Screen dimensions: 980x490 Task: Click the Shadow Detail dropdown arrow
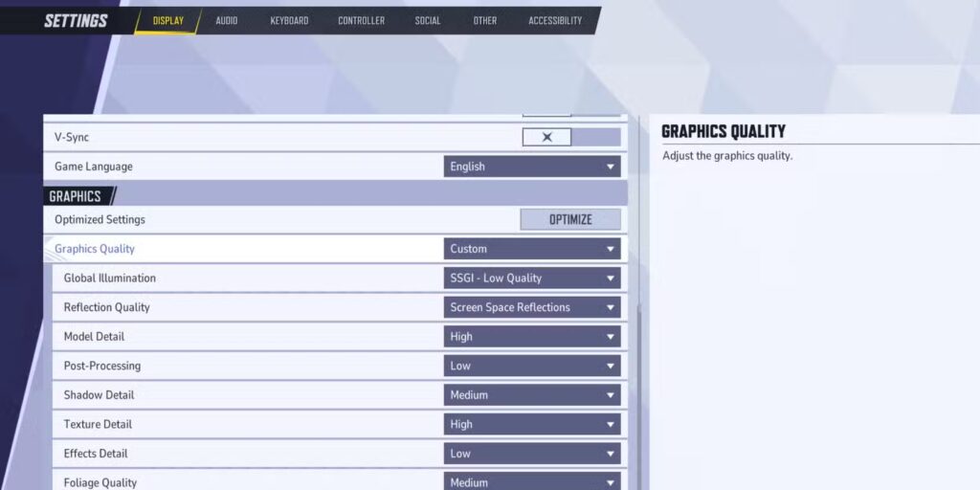[610, 395]
